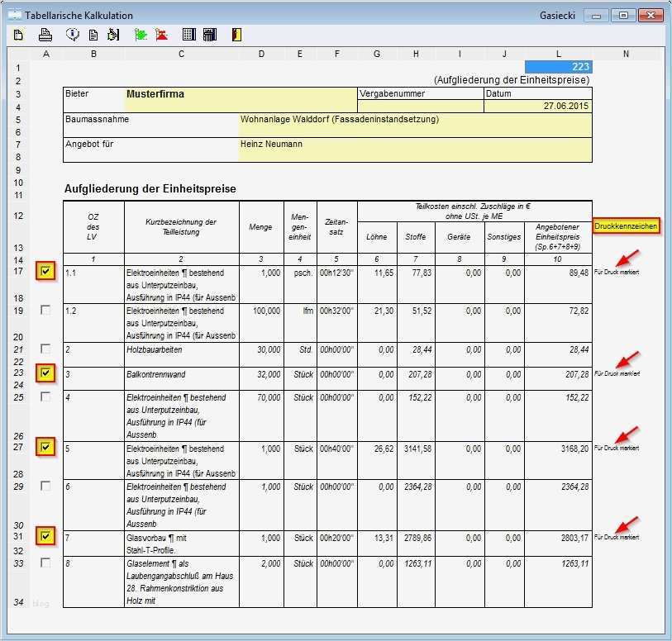Click the Mengeneinheit cell 'lfm'
Image resolution: width=672 pixels, height=641 pixels.
300,323
